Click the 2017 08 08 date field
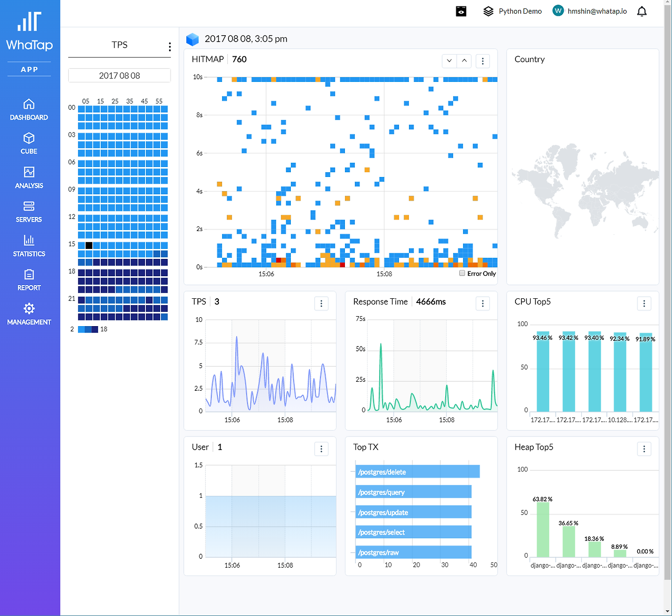This screenshot has height=616, width=672. point(119,76)
